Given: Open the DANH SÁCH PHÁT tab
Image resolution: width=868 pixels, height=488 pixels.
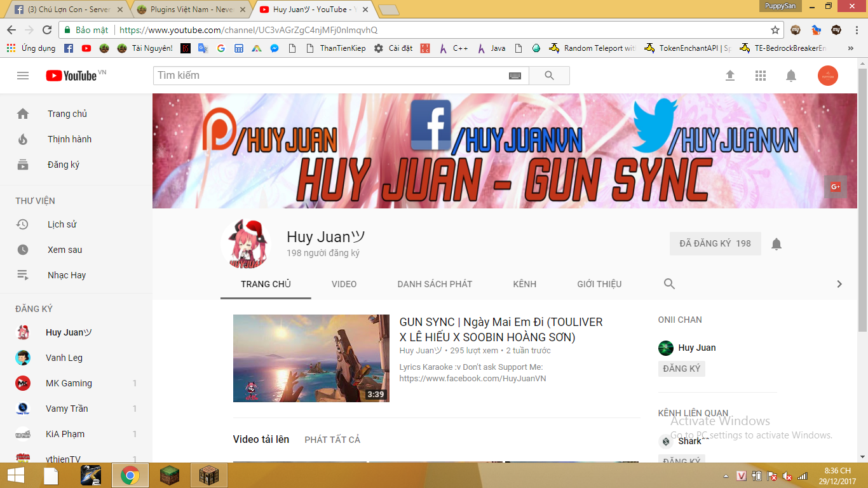Looking at the screenshot, I should click(x=435, y=284).
